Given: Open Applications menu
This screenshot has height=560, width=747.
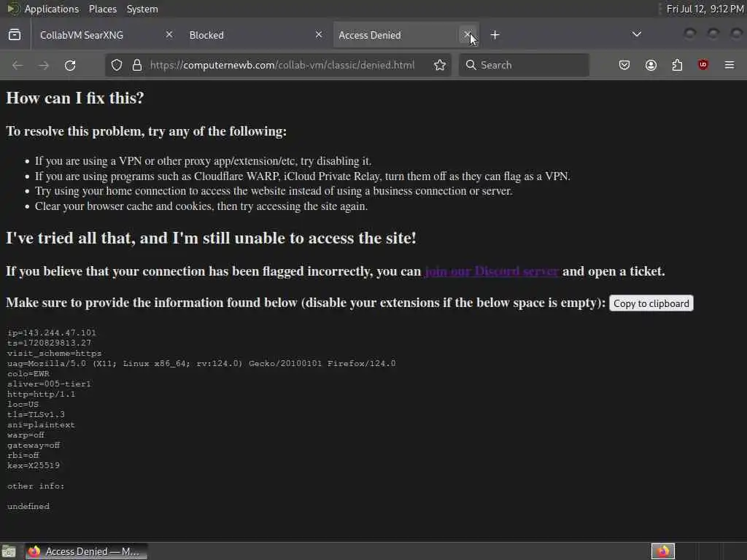Looking at the screenshot, I should (52, 9).
